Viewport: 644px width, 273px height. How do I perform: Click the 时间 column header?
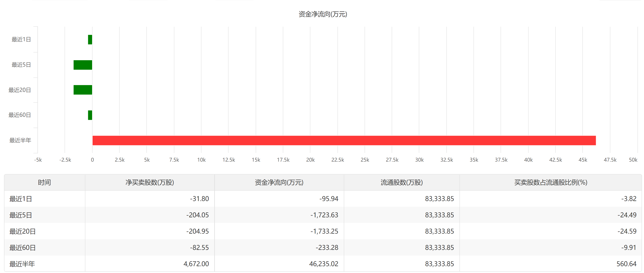pos(45,182)
